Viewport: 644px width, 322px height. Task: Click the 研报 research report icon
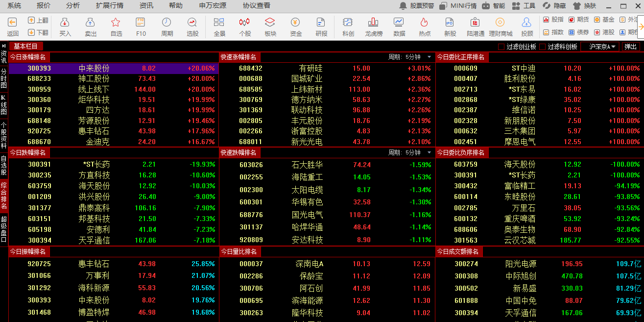pyautogui.click(x=321, y=26)
